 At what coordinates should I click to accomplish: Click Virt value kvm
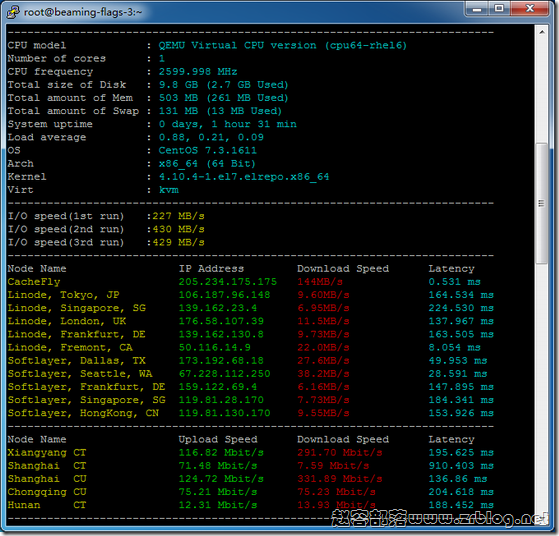coord(169,190)
